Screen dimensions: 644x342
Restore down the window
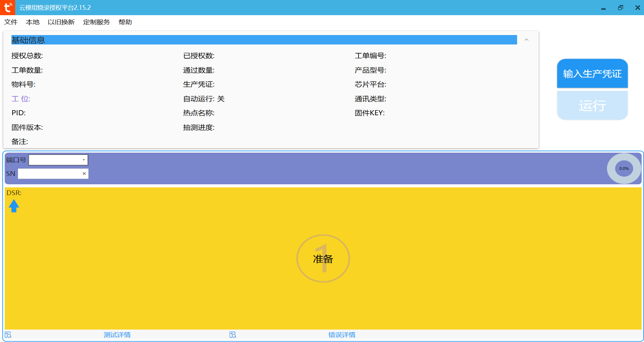(x=620, y=7)
